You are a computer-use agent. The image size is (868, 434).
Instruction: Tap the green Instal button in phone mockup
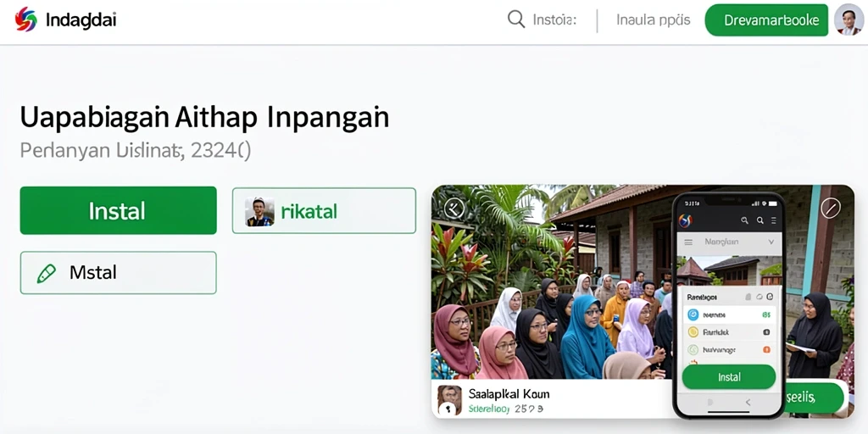tap(729, 377)
